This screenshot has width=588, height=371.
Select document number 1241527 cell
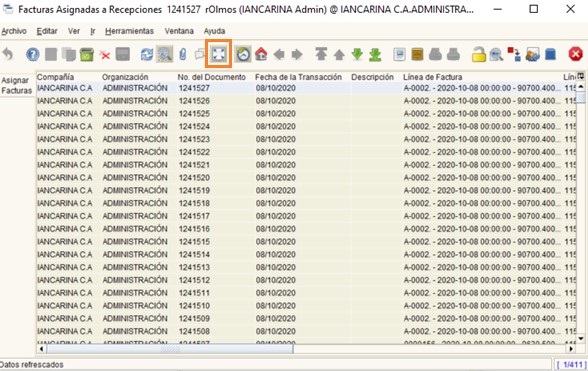tap(215, 88)
